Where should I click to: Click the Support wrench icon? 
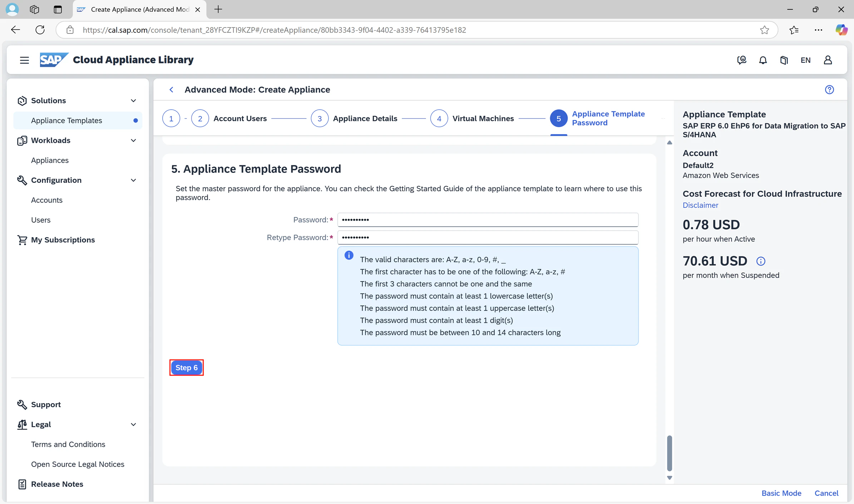click(x=22, y=405)
